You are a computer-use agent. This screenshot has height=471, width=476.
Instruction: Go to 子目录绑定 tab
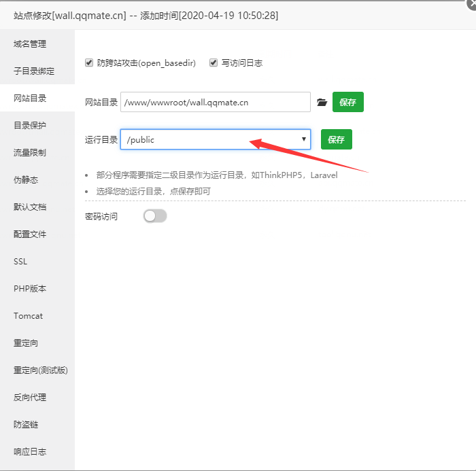[x=34, y=71]
